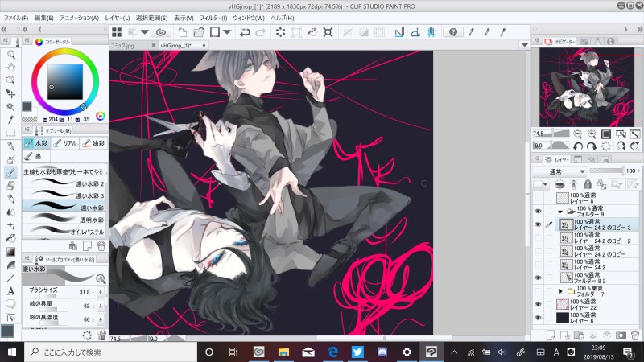Select the Pen tool
644x362 pixels.
coord(10,146)
